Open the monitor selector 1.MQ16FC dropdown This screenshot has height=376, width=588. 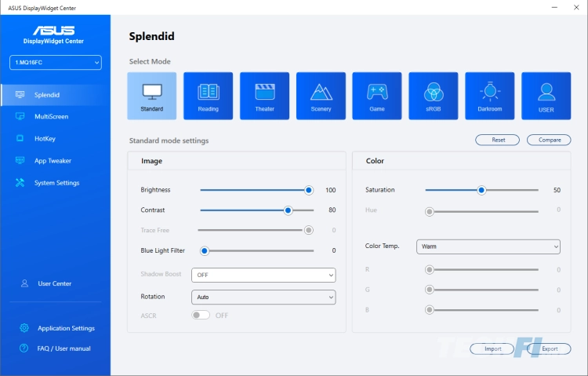[x=56, y=62]
